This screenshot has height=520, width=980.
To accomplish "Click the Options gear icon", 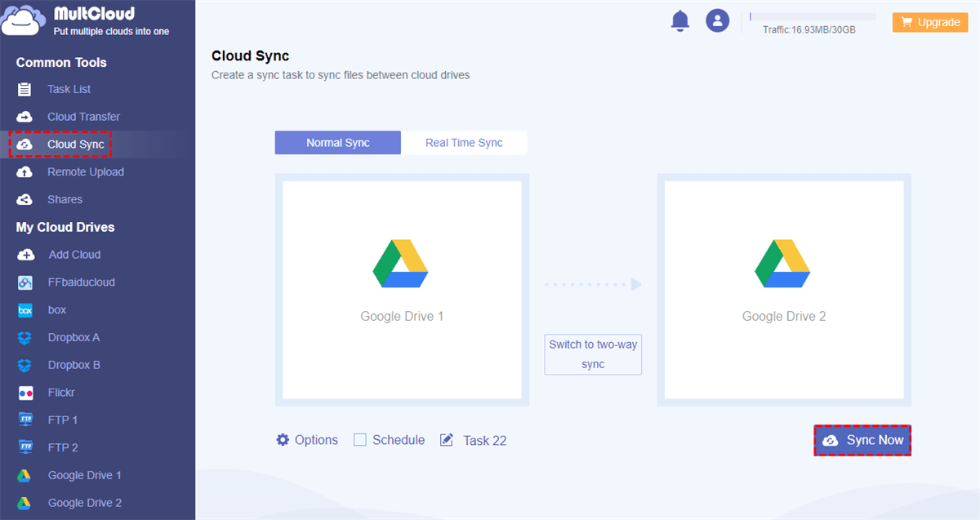I will click(283, 440).
